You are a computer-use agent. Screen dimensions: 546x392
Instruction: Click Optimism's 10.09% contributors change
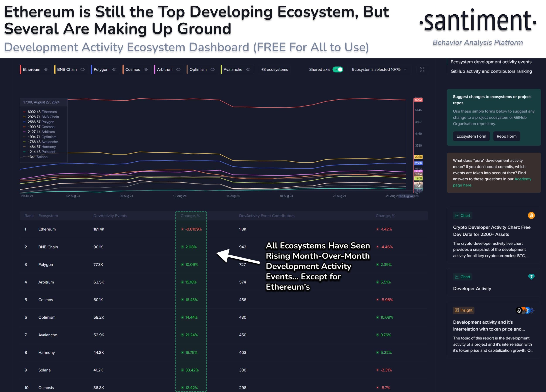tap(387, 317)
